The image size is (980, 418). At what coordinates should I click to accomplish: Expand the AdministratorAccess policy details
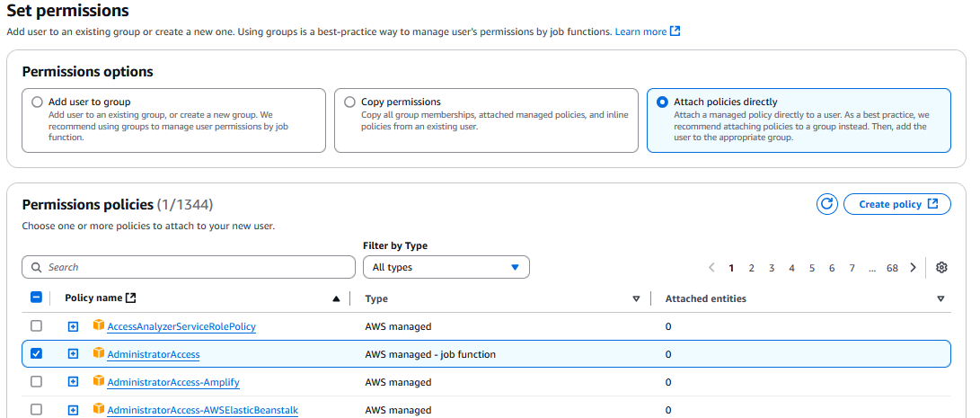pyautogui.click(x=74, y=354)
